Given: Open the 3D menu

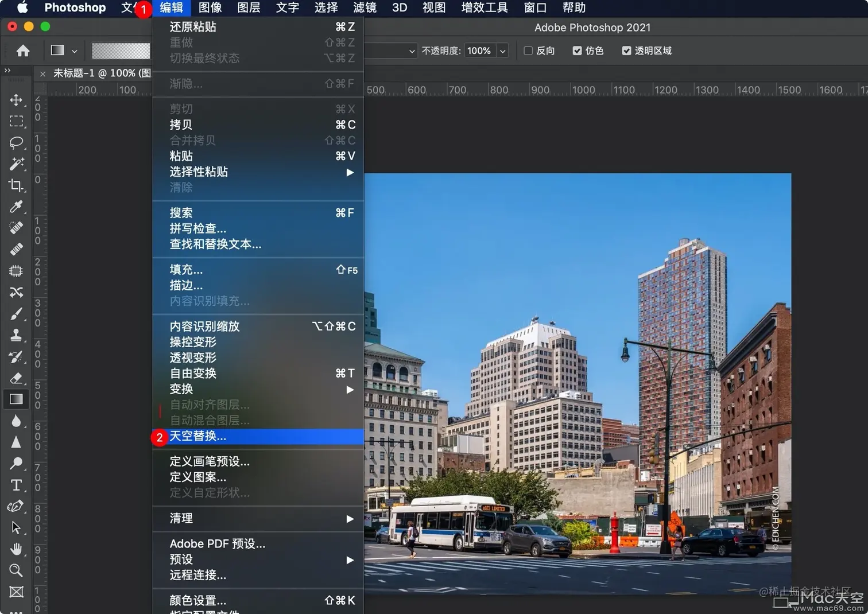Looking at the screenshot, I should [400, 7].
